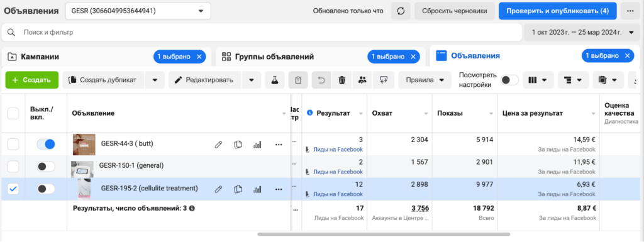Open the audiences people icon

362,80
